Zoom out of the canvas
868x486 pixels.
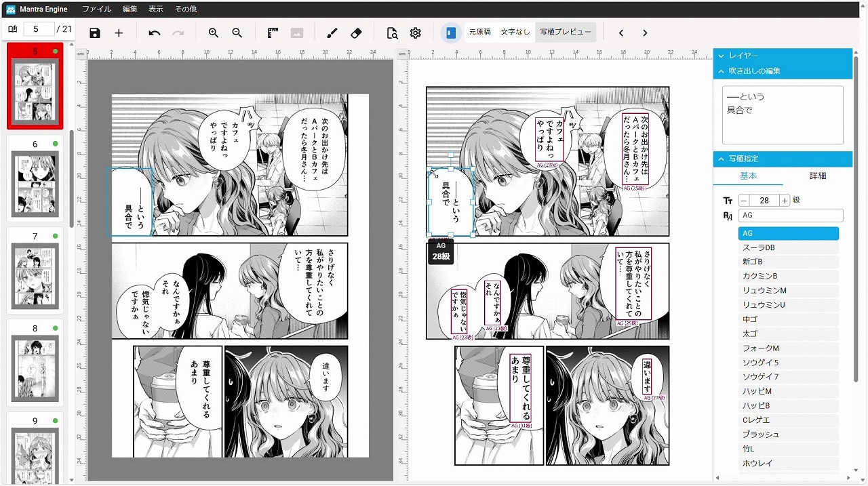[x=237, y=33]
